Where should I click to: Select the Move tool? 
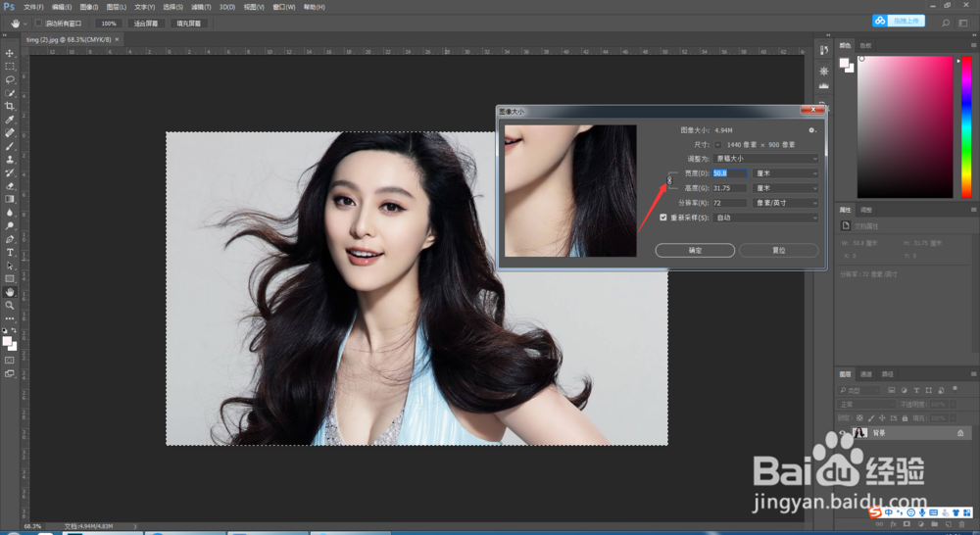(10, 53)
